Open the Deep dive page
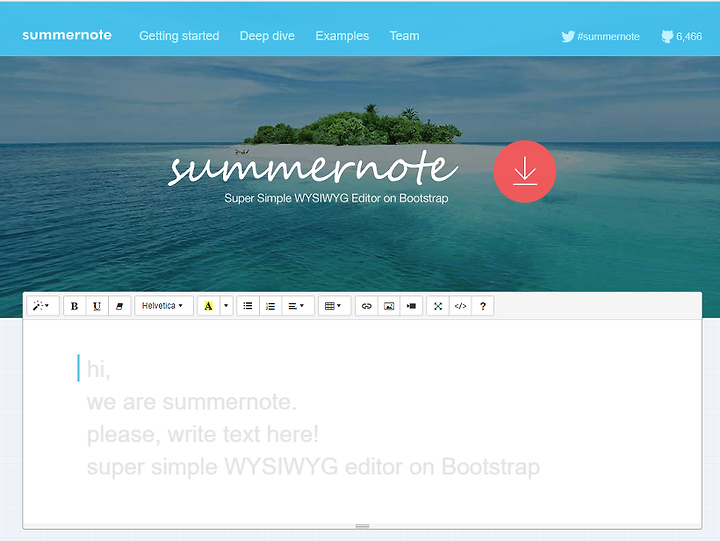The width and height of the screenshot is (720, 541). [x=267, y=36]
